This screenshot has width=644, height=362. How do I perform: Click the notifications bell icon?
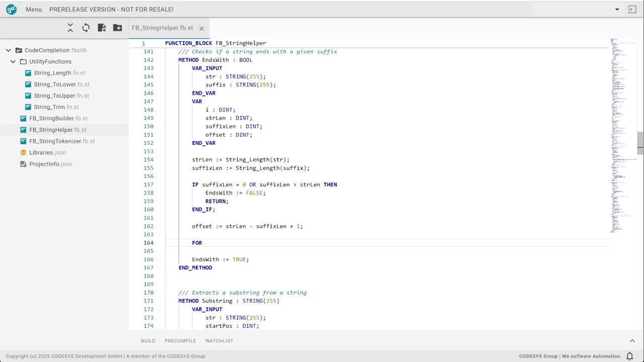[x=629, y=356]
